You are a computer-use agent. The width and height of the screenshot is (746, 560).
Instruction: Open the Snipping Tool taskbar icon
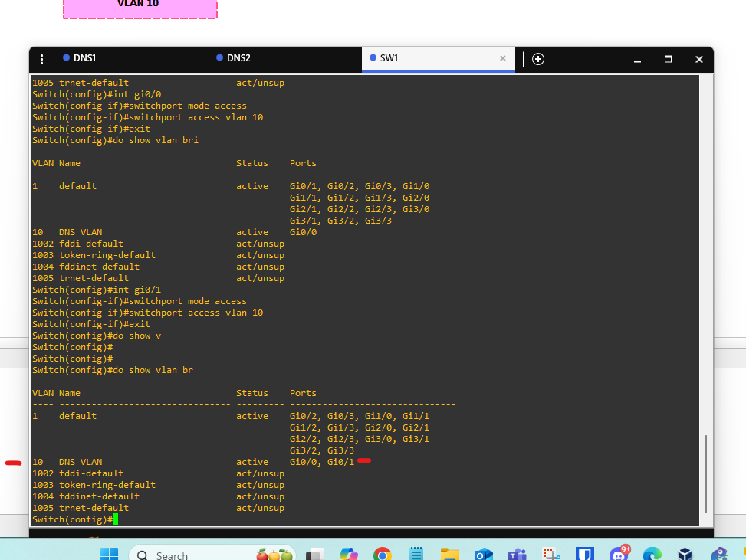click(551, 555)
